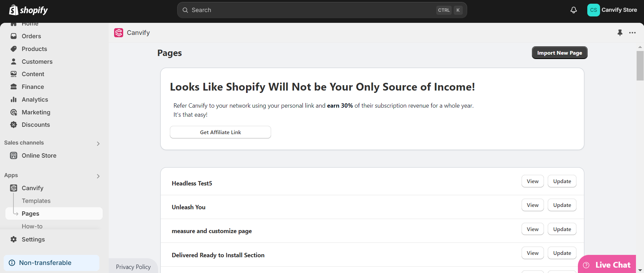Click the Canvify Store account name
Screen dimensions: 644x273
pos(619,10)
